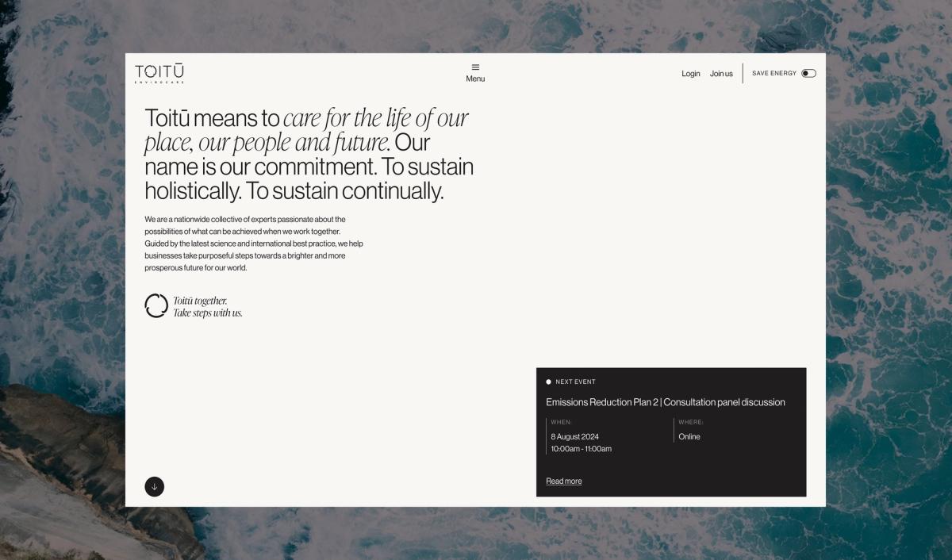
Task: Click the WHERE: label in the event card
Action: tap(691, 422)
